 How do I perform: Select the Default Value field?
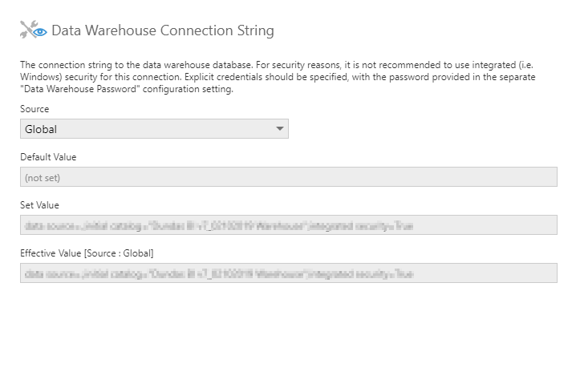pos(288,177)
